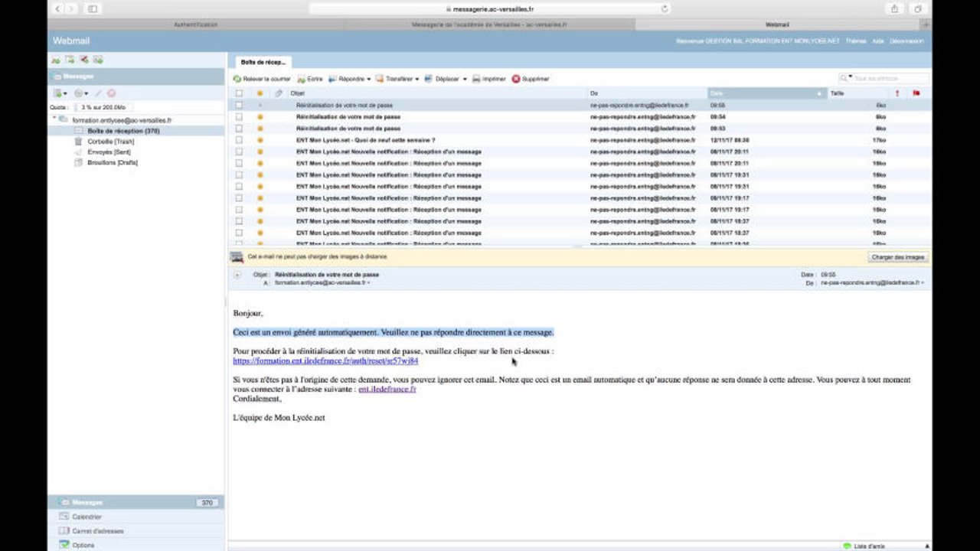Click the blocked images icon in yellow bar
Viewport: 980px width, 551px height.
[x=237, y=257]
